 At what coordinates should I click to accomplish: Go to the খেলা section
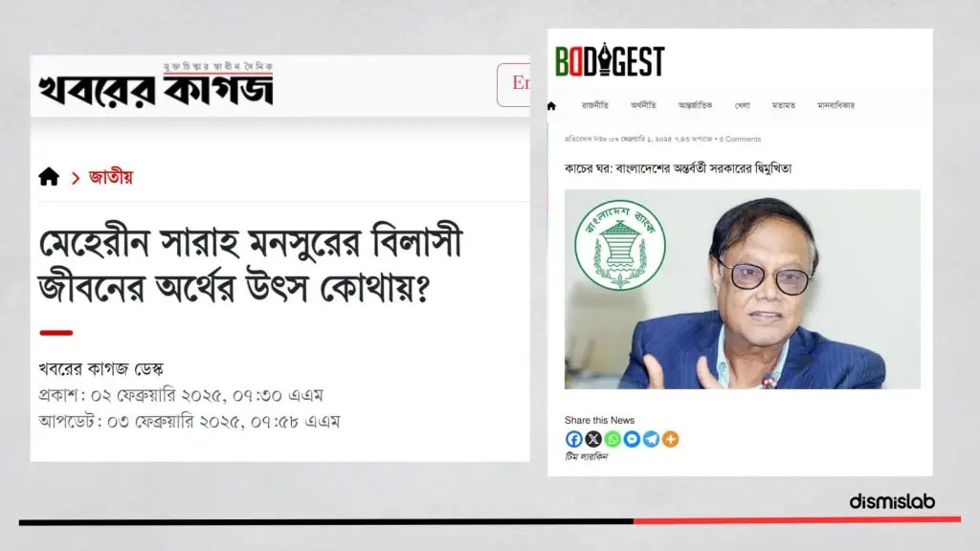pyautogui.click(x=743, y=105)
